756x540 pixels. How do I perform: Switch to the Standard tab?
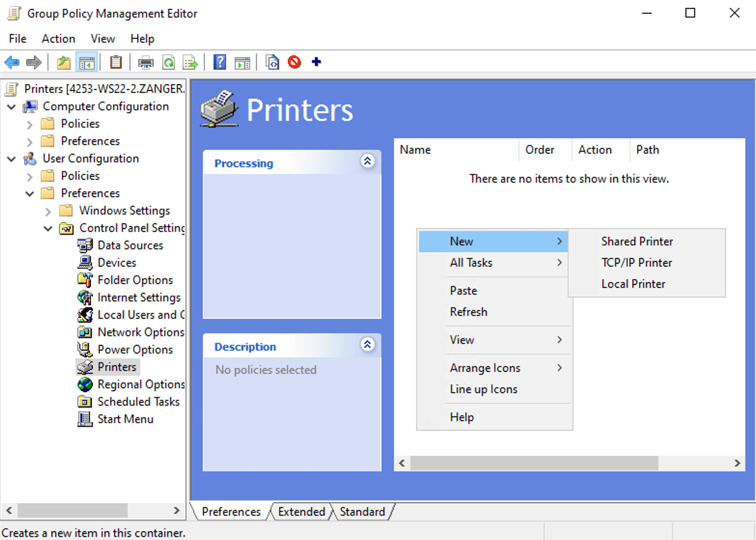[x=362, y=512]
